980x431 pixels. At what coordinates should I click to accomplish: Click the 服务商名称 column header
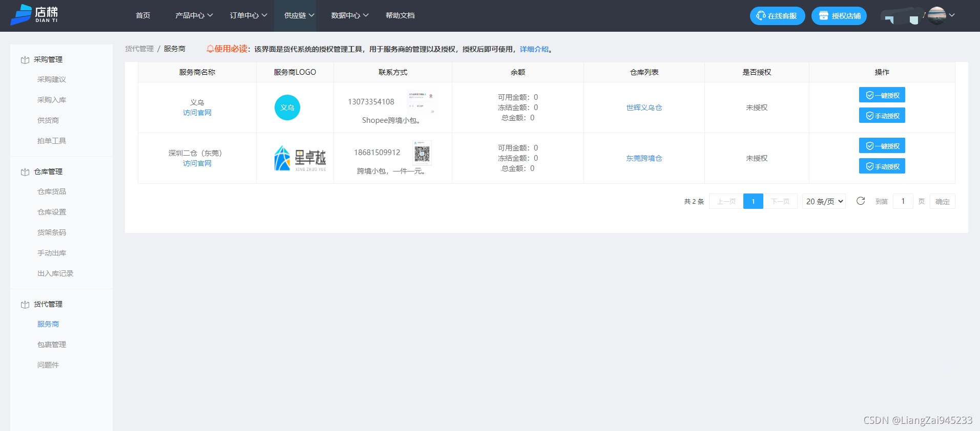[197, 72]
